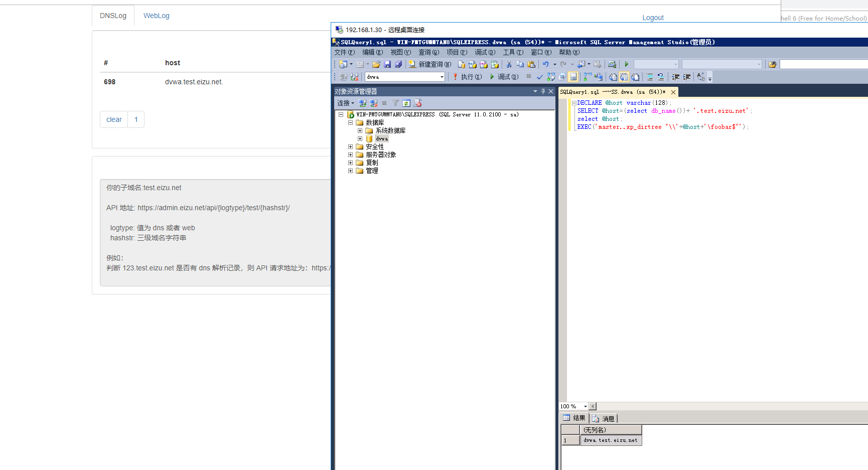Collapse the 数据库 folder node

[350, 122]
